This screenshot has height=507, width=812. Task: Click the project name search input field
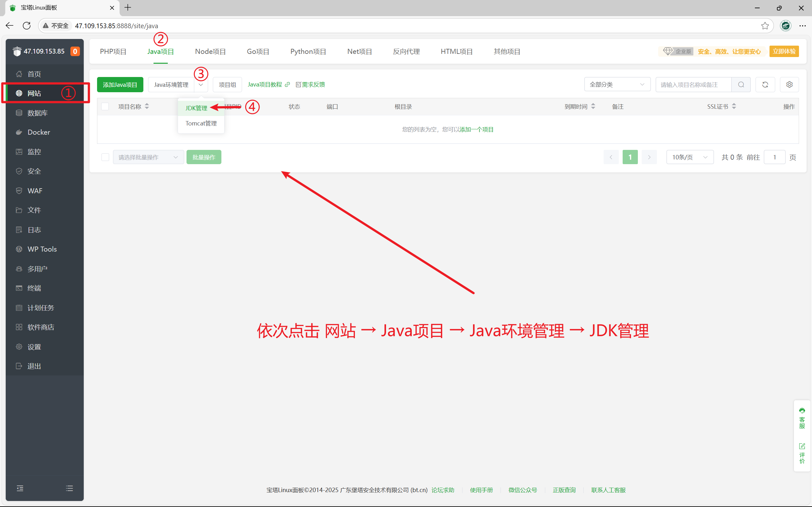point(693,85)
